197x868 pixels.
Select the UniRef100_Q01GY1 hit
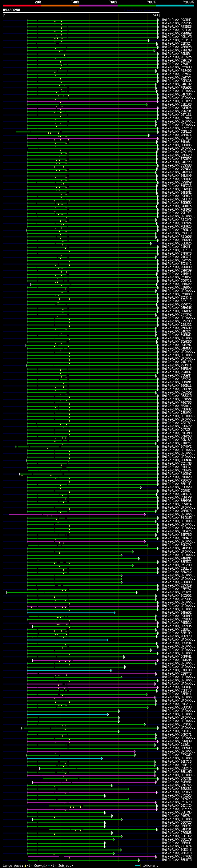177,592
